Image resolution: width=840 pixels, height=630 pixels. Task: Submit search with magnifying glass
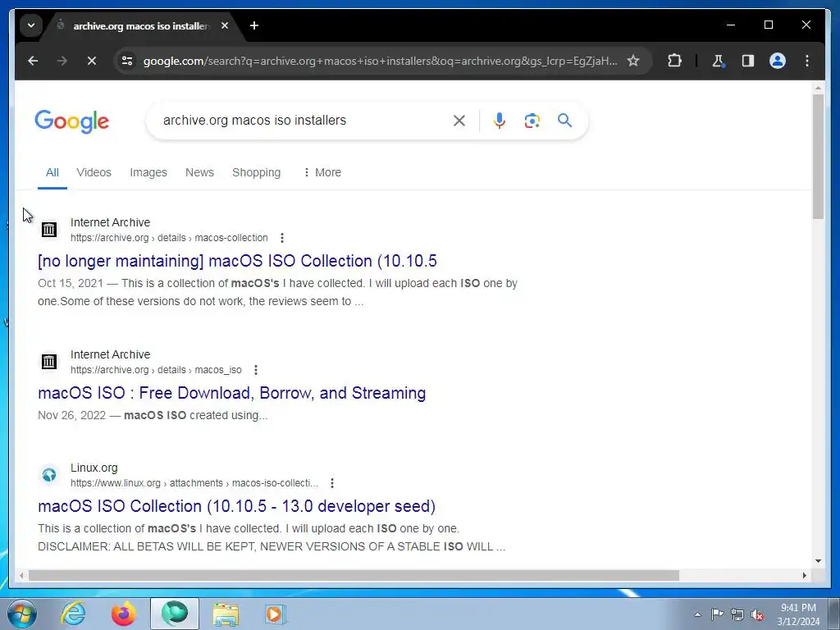[564, 120]
